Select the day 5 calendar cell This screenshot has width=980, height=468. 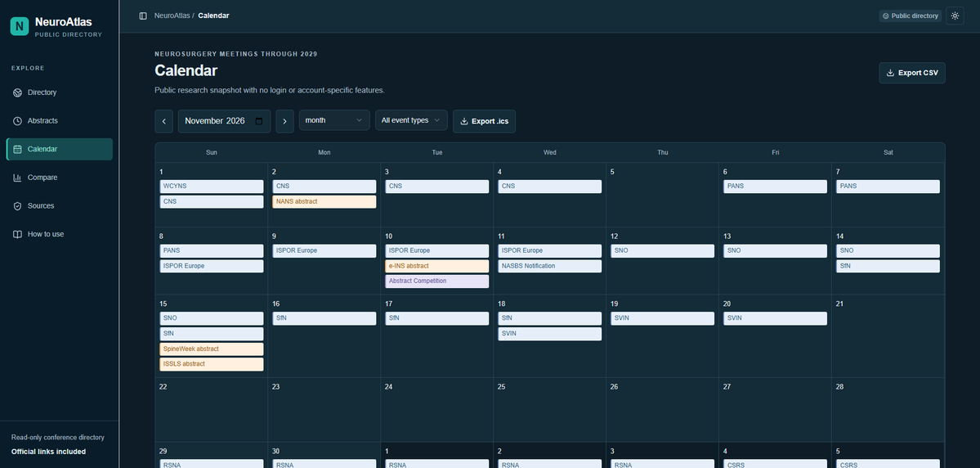point(663,195)
